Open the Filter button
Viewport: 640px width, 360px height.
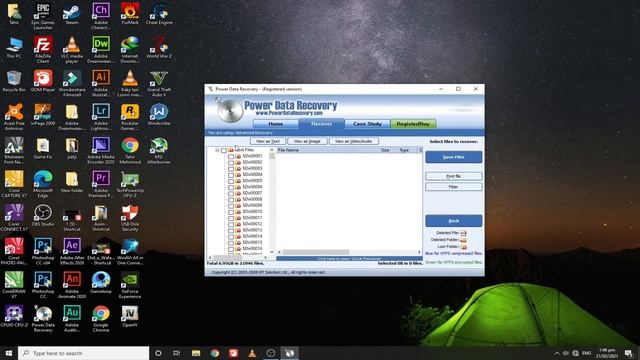pyautogui.click(x=453, y=187)
